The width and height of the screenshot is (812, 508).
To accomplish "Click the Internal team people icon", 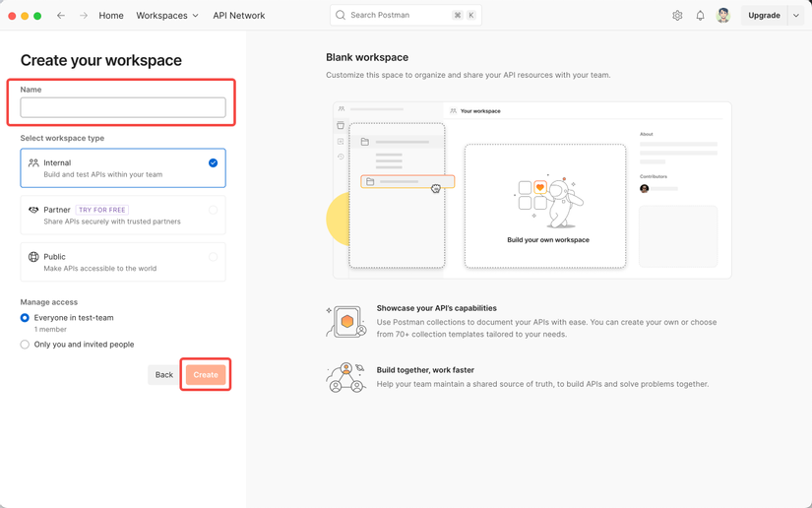I will tap(33, 162).
